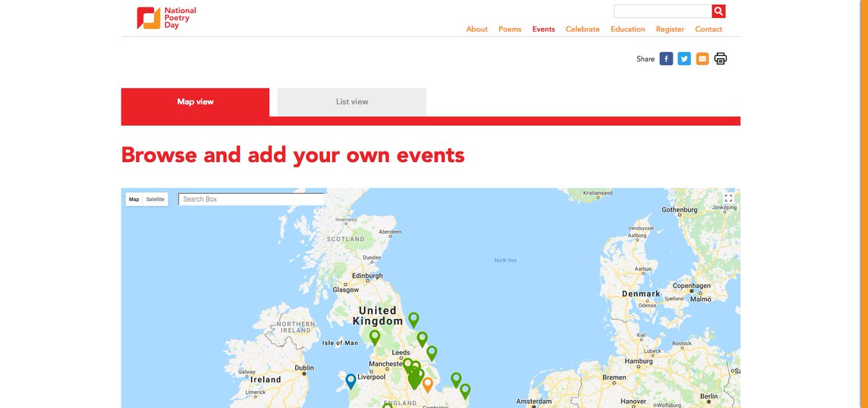Select Satellite map type

tap(155, 199)
